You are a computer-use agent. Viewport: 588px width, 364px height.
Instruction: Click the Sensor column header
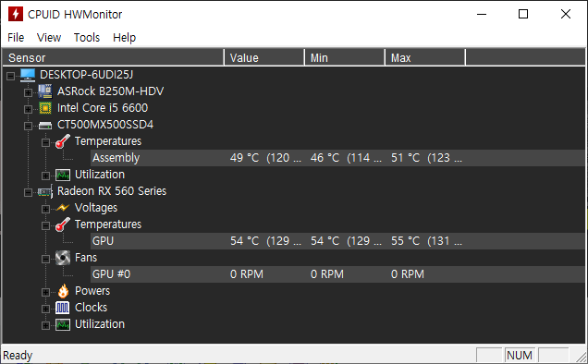(113, 57)
